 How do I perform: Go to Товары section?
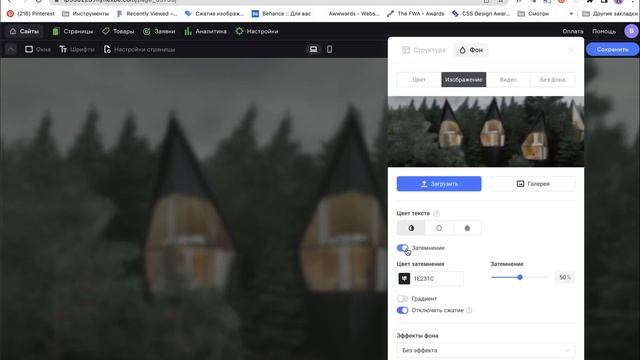pyautogui.click(x=118, y=31)
